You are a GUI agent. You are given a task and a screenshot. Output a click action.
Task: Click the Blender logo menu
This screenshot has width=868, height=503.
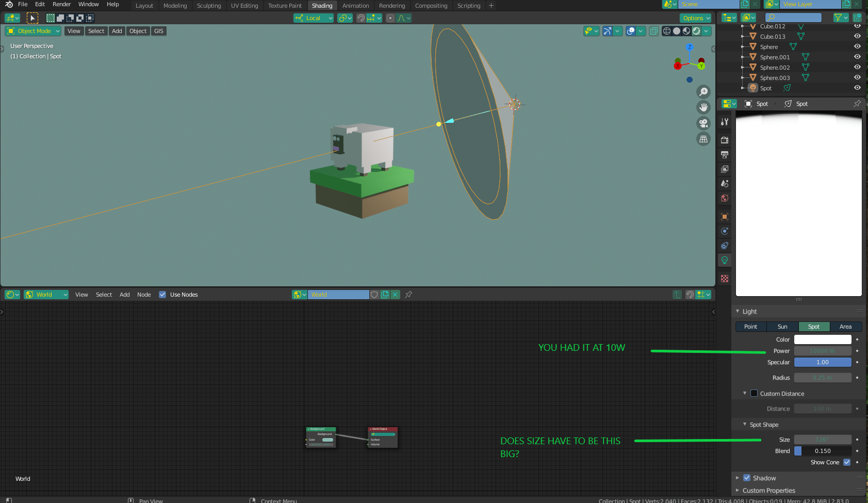click(9, 4)
